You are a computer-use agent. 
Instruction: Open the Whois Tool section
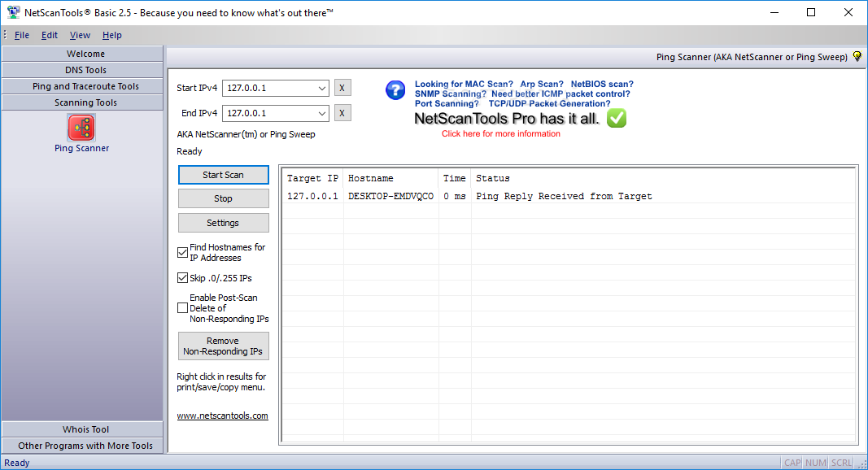click(x=82, y=429)
